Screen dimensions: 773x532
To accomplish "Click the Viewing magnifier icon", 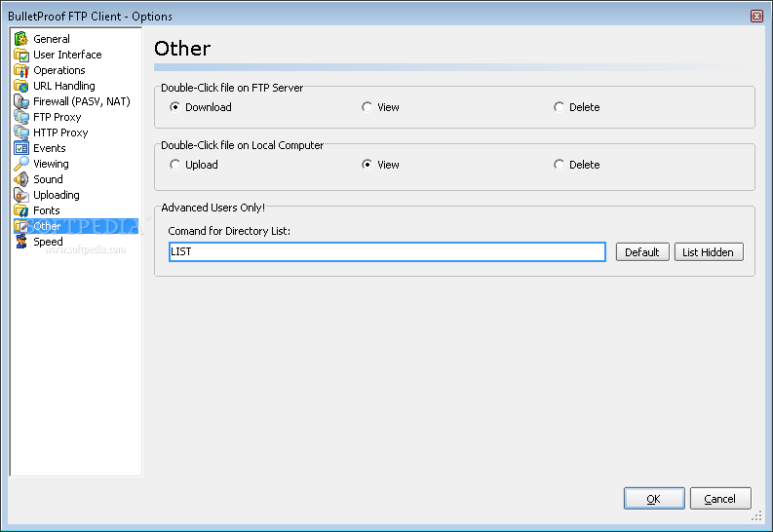I will point(21,164).
